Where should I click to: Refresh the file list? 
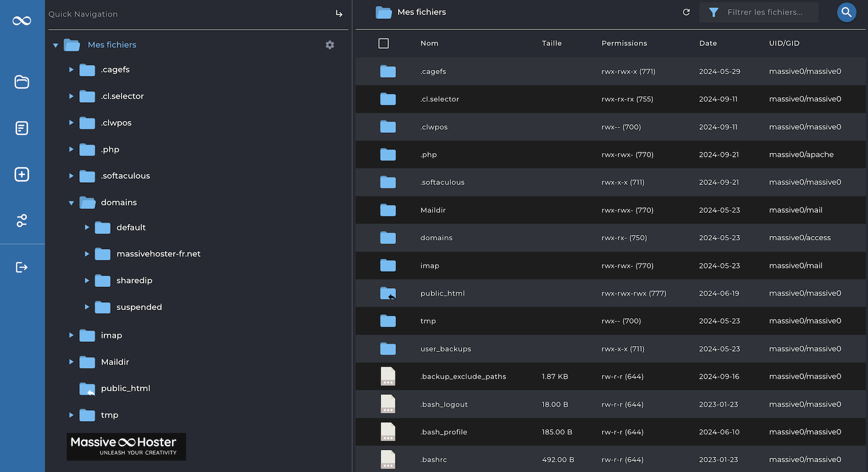pyautogui.click(x=686, y=12)
